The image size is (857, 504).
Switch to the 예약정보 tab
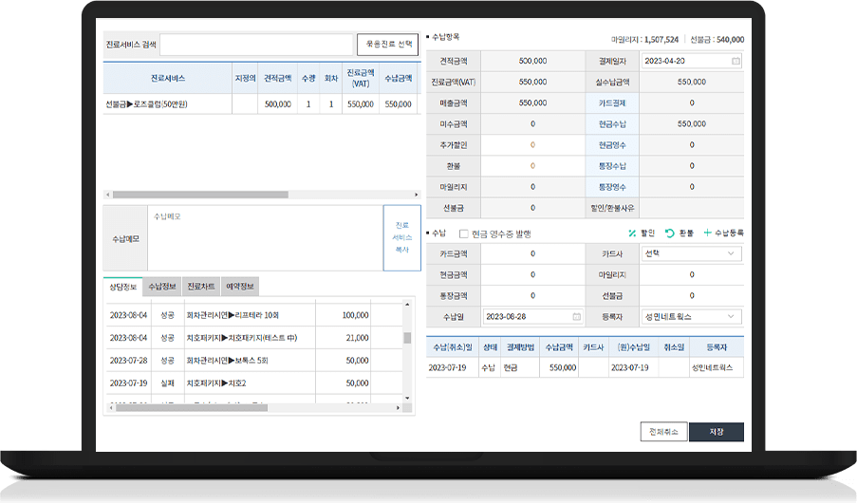point(240,287)
